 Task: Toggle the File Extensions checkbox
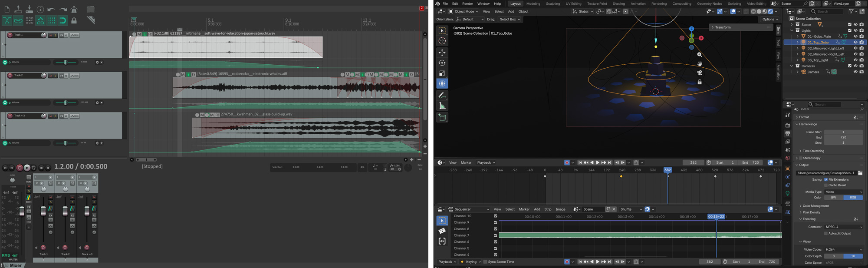pyautogui.click(x=826, y=179)
